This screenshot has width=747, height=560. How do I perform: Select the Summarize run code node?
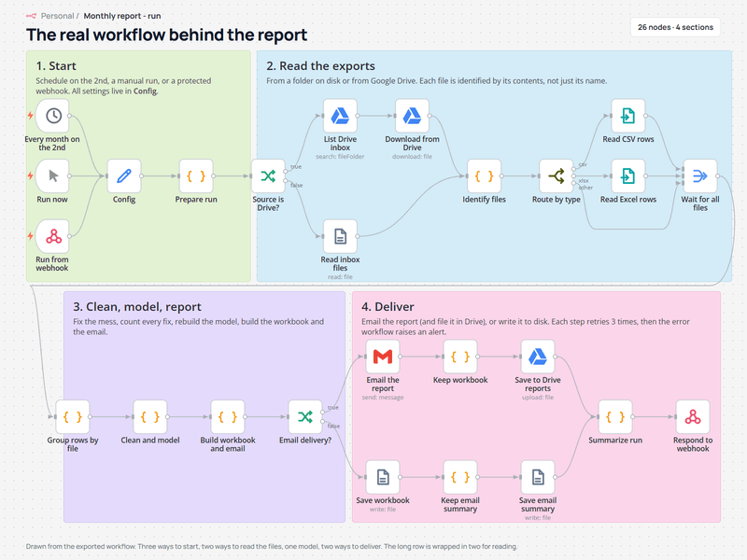615,416
